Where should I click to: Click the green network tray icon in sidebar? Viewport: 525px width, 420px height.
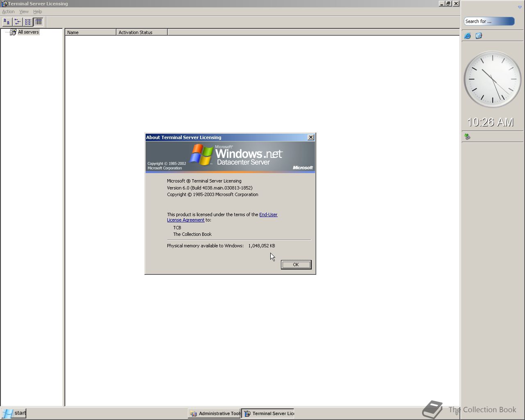pos(467,137)
